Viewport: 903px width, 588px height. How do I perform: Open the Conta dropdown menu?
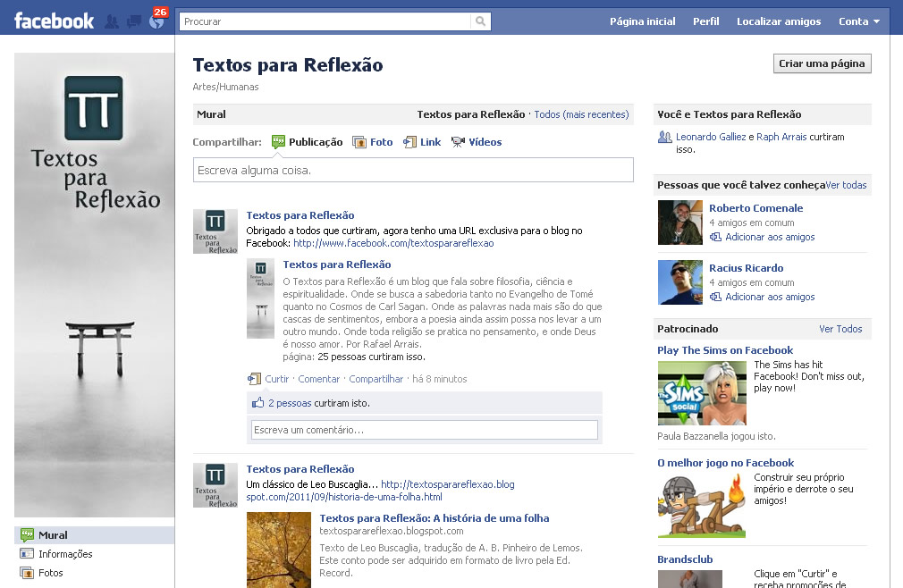click(859, 21)
